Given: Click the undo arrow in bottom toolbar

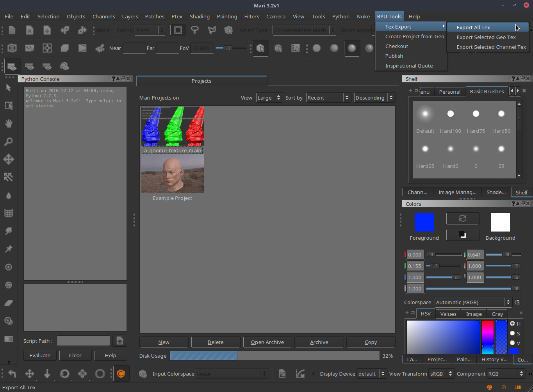Looking at the screenshot, I should (x=12, y=374).
